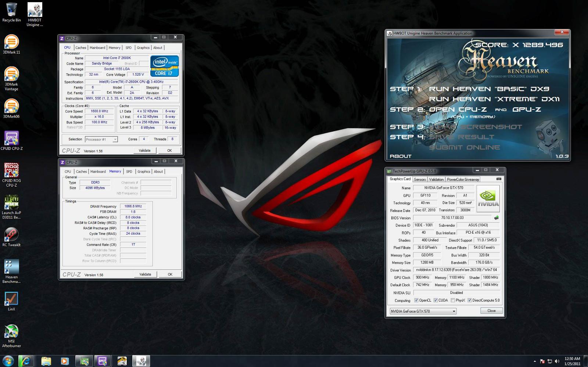Switch to ROG CPU-Z taskbar item
Screen dimensions: 588x367
(103, 361)
